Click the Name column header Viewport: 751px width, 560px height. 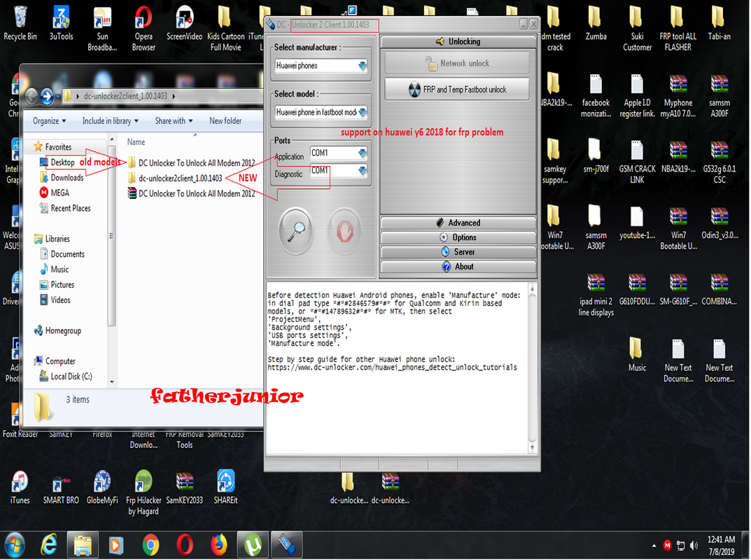(x=136, y=142)
